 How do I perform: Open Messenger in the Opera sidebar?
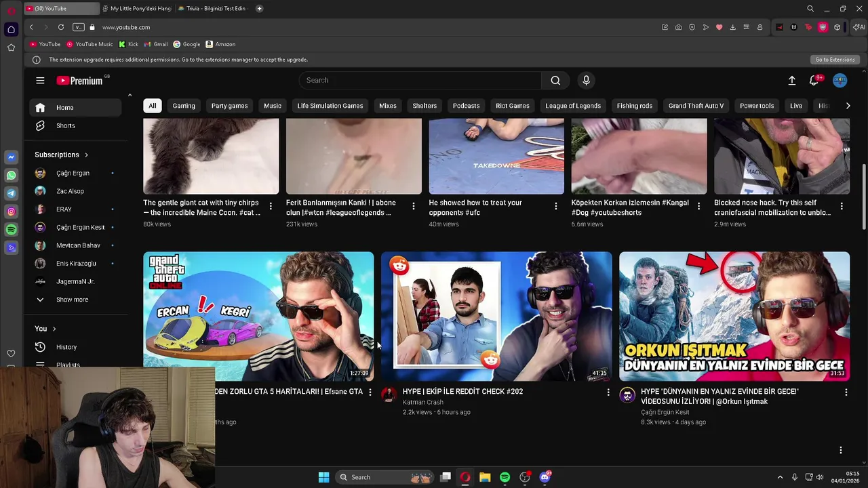click(x=11, y=157)
